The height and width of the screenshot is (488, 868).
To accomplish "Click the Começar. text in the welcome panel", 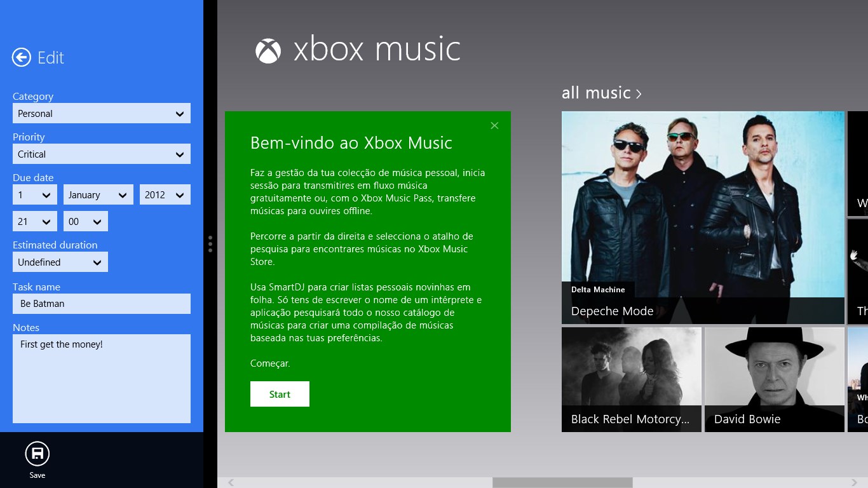I will 270,364.
